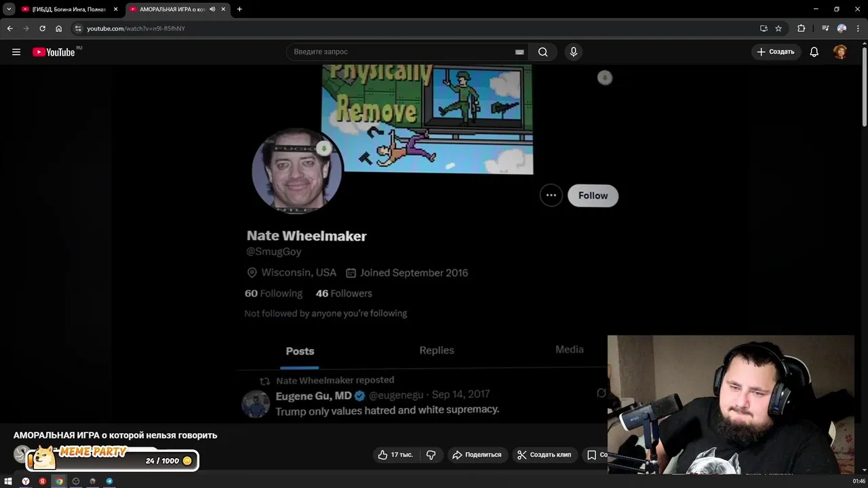This screenshot has width=868, height=488.
Task: Install app icon in address bar
Action: [x=764, y=28]
